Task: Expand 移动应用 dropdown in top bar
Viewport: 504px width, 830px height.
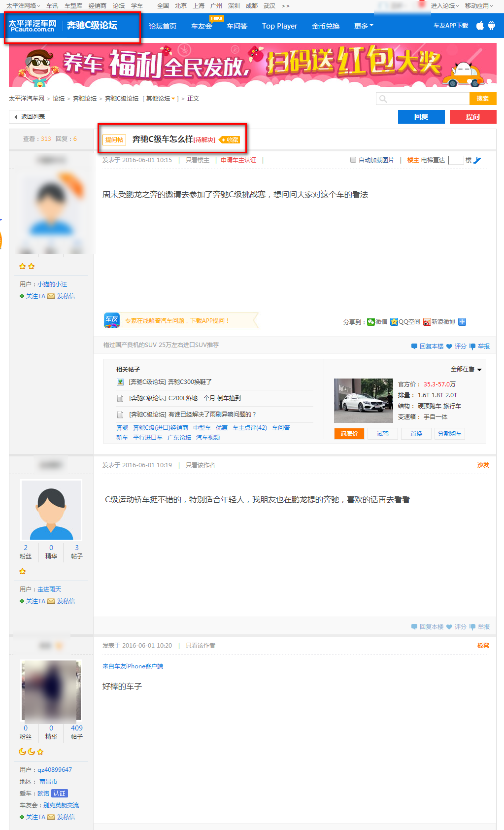Action: [479, 6]
